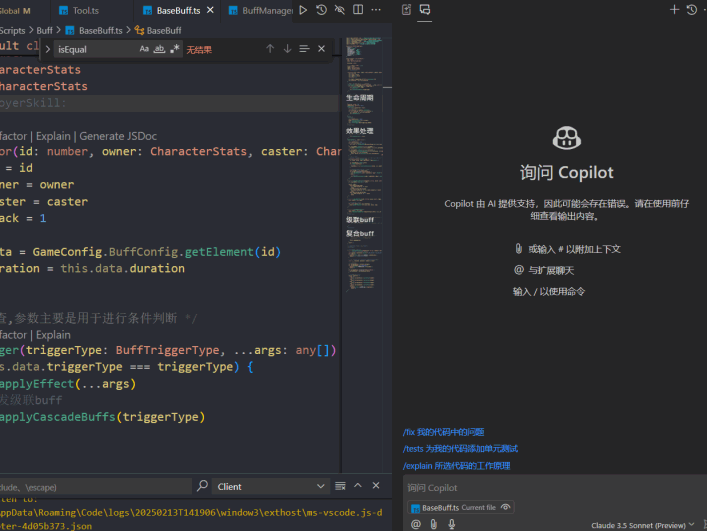Click the split editor icon
The width and height of the screenshot is (707, 531).
(357, 10)
